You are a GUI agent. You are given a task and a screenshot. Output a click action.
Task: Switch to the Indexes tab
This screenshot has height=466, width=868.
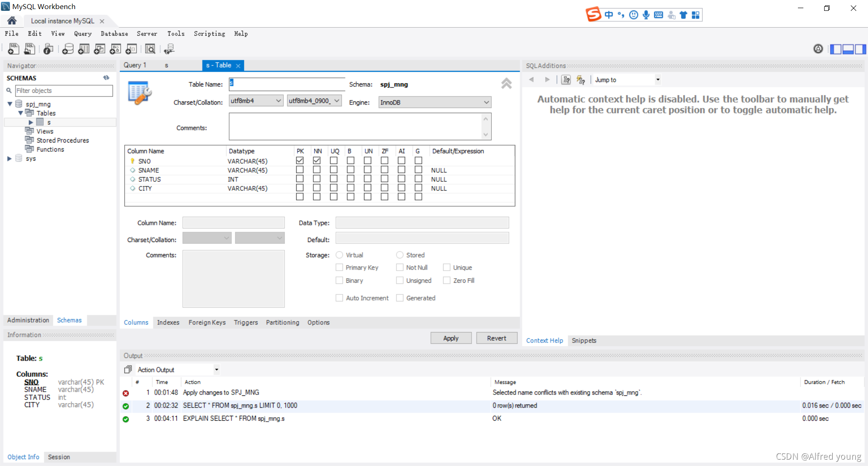tap(168, 322)
